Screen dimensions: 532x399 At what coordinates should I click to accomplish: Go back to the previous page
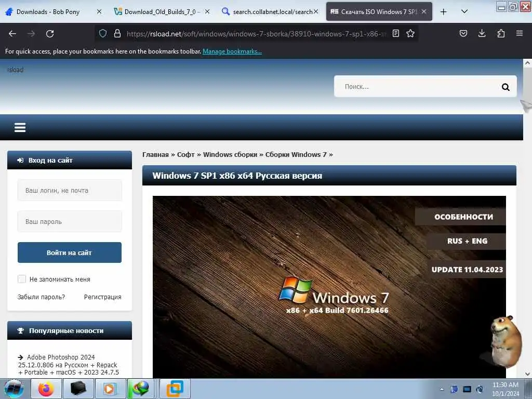point(12,34)
